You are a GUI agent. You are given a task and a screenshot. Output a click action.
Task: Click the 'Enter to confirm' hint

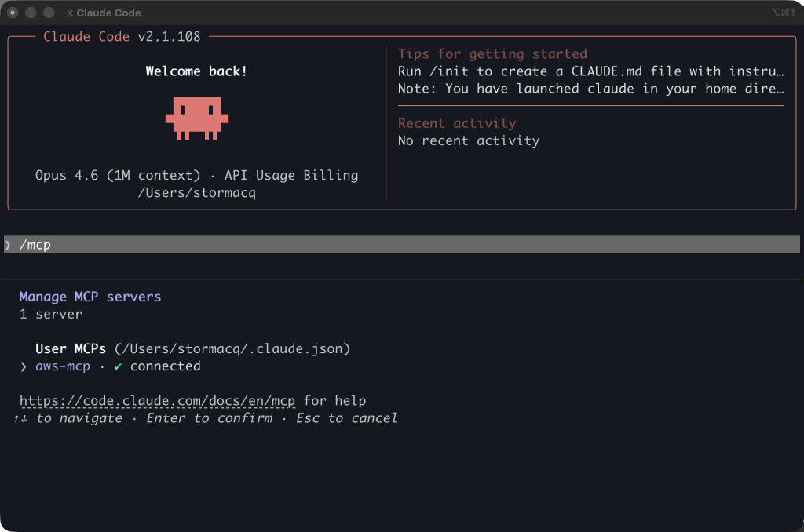pyautogui.click(x=209, y=418)
